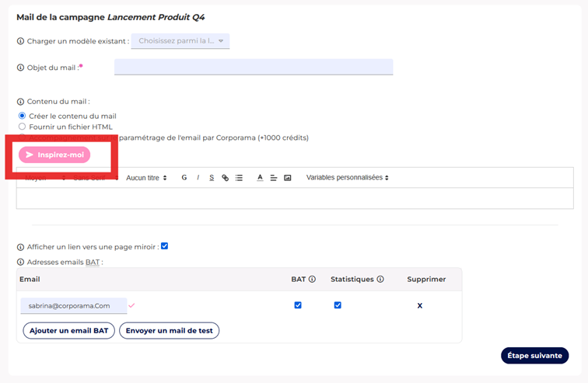Open 'Variables personnalisées' dropdown
588x383 pixels.
tap(347, 178)
